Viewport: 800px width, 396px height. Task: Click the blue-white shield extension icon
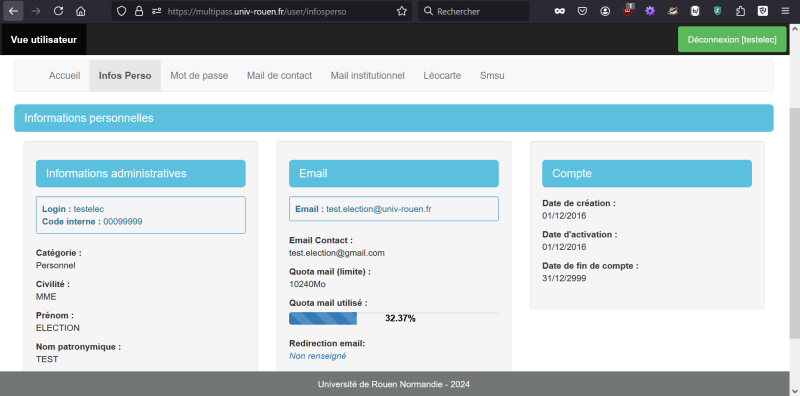(763, 11)
